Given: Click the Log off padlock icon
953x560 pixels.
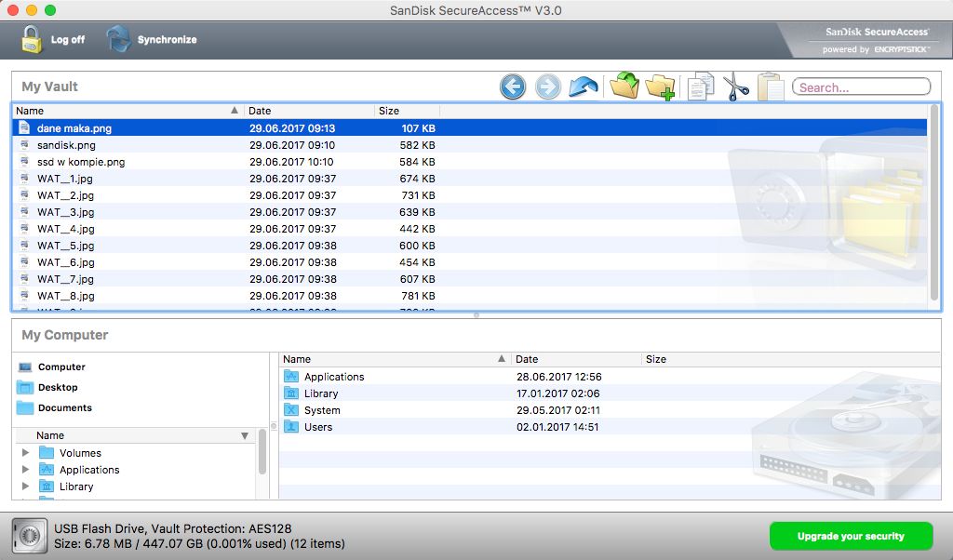Looking at the screenshot, I should coord(32,39).
